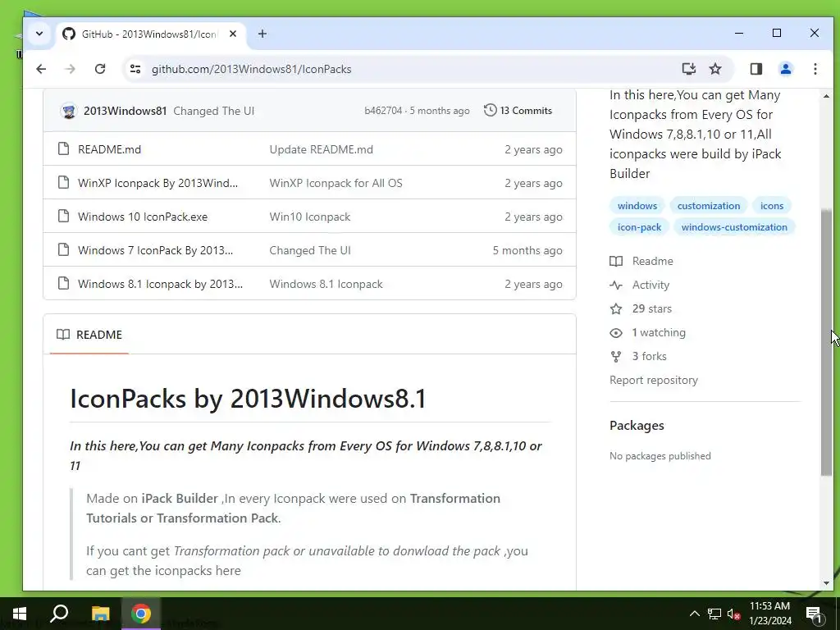Open commit message Windows 8.1 Iconpack

pos(326,285)
